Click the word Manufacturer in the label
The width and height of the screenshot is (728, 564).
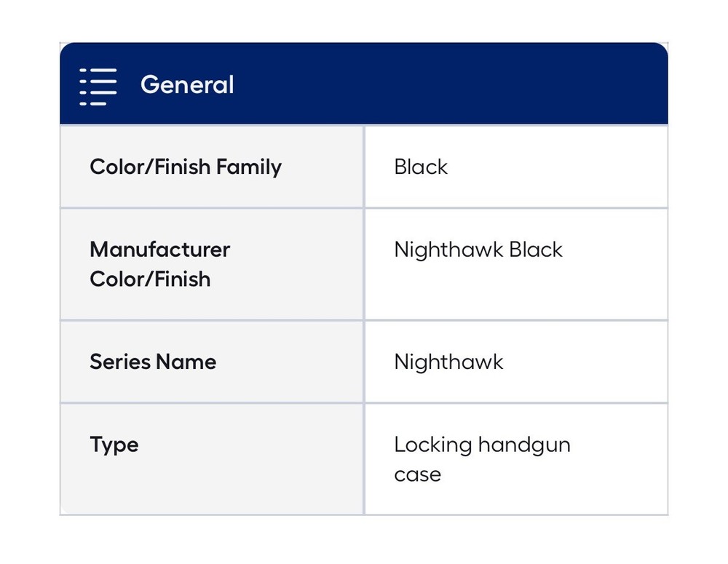pyautogui.click(x=159, y=250)
